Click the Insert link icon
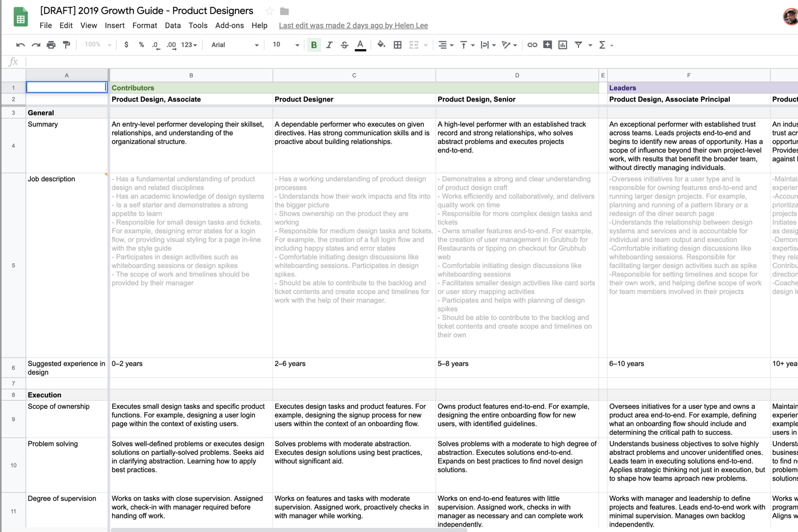 [x=532, y=45]
